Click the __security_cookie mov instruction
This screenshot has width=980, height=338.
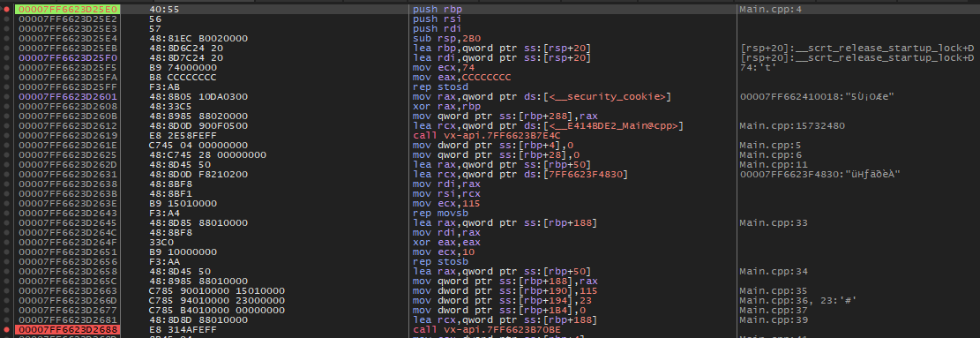(x=542, y=96)
